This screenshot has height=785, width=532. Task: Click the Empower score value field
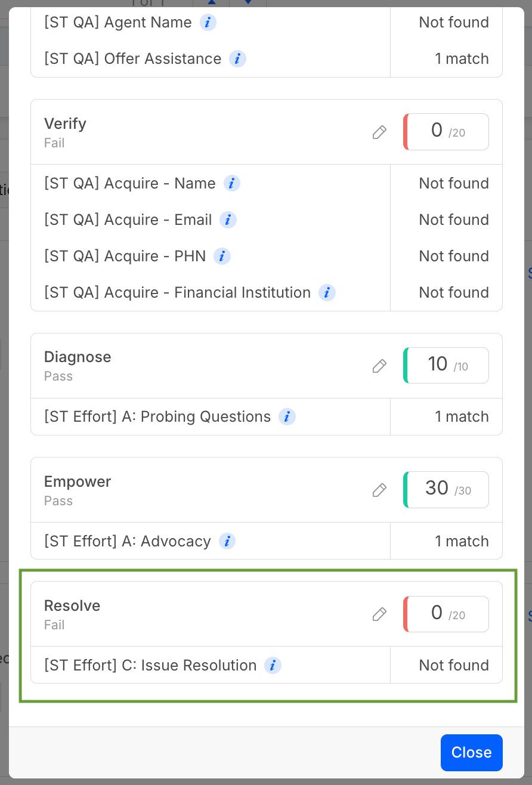coord(447,490)
